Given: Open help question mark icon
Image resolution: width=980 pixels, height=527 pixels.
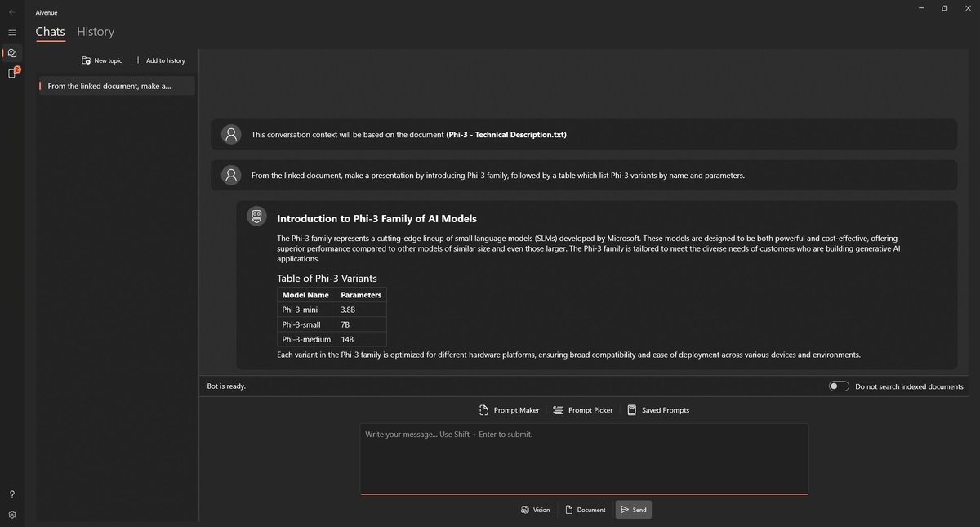Looking at the screenshot, I should [11, 495].
